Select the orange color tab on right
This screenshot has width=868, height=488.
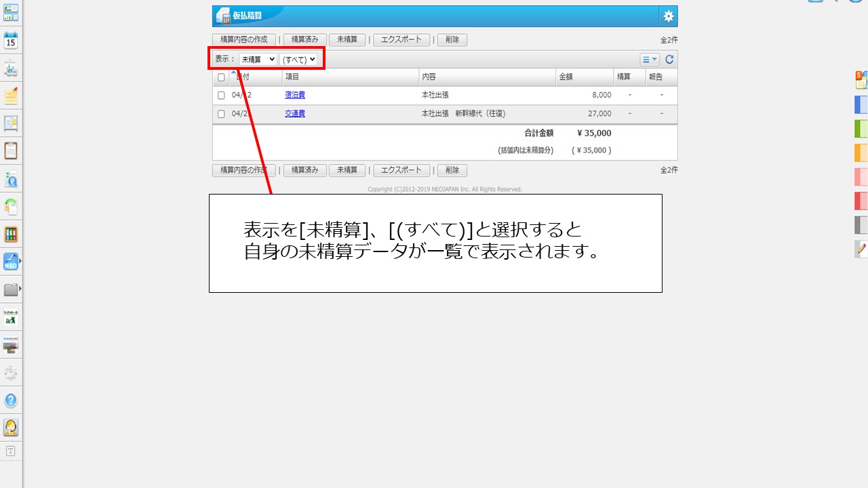click(x=861, y=152)
